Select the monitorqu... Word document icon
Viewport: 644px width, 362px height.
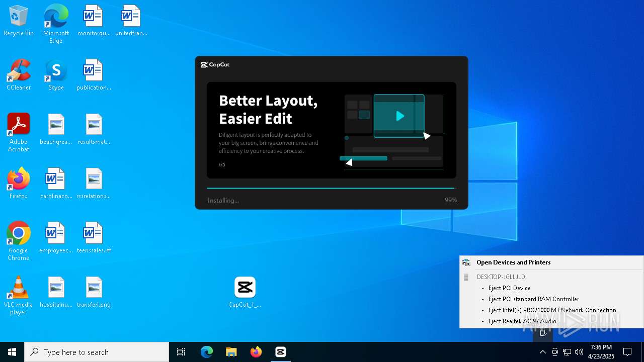(x=94, y=21)
